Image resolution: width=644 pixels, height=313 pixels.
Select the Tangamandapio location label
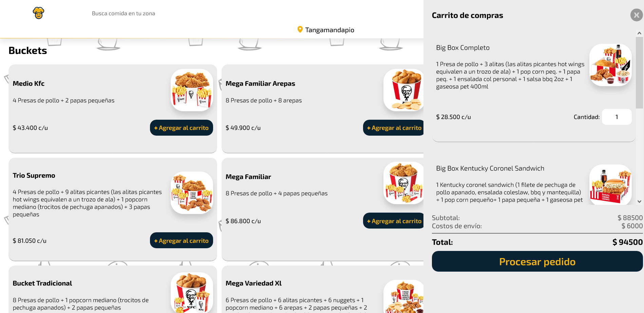coord(329,30)
